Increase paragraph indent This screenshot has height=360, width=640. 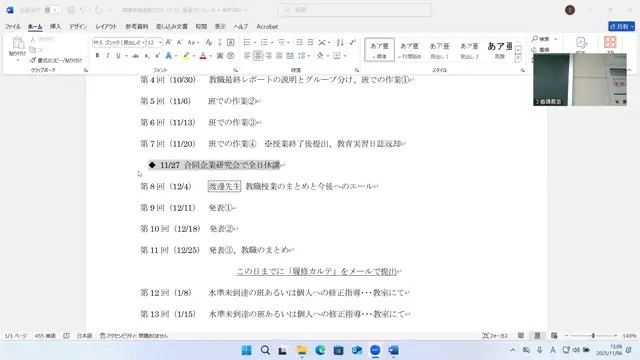pos(310,42)
